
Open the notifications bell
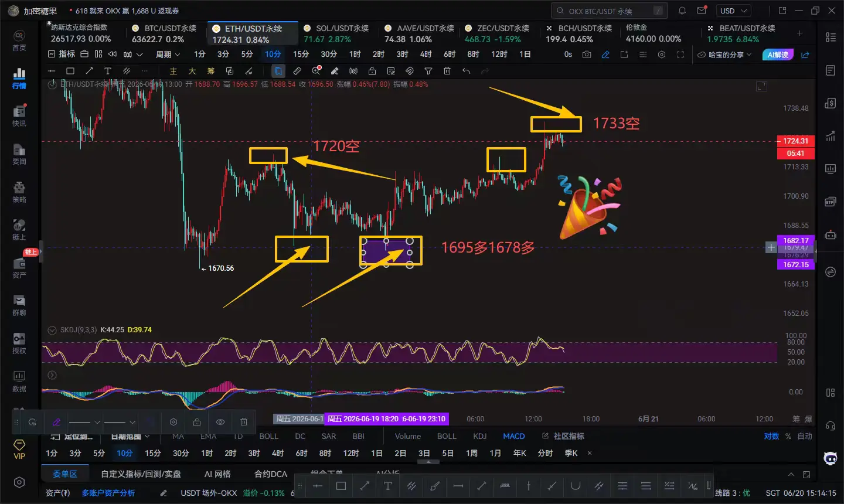click(682, 11)
